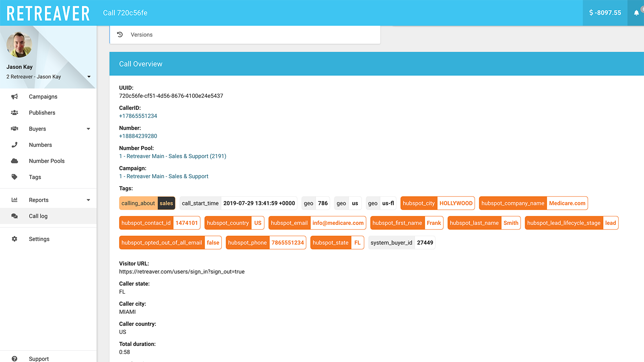644x362 pixels.
Task: Open Numbers using the phone icon
Action: coord(14,145)
